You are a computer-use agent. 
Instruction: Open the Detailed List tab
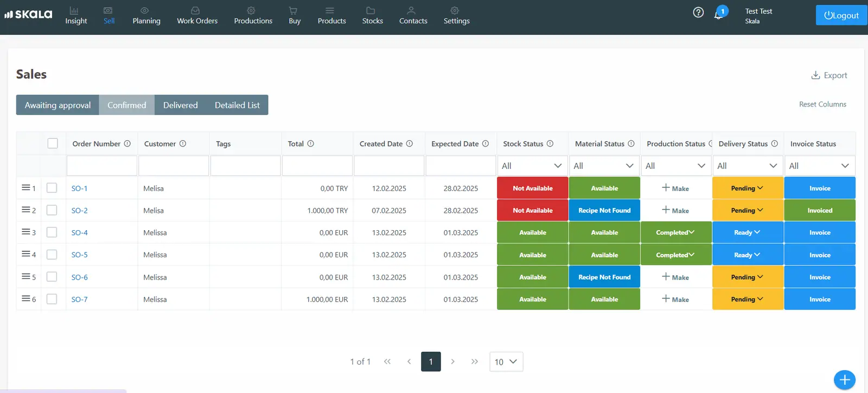[237, 105]
